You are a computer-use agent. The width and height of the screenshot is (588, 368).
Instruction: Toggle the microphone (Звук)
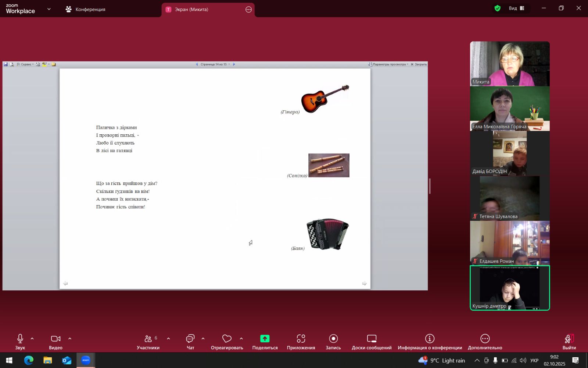coord(20,339)
